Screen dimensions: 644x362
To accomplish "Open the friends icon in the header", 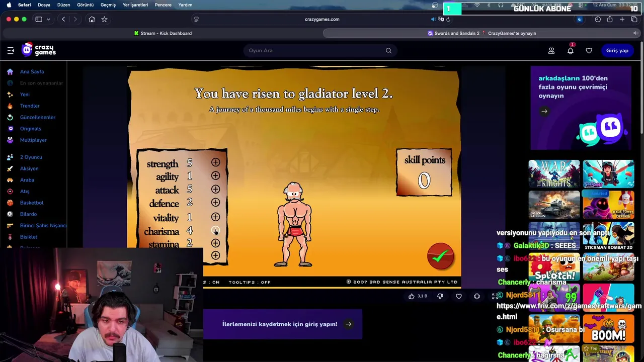I will point(551,50).
